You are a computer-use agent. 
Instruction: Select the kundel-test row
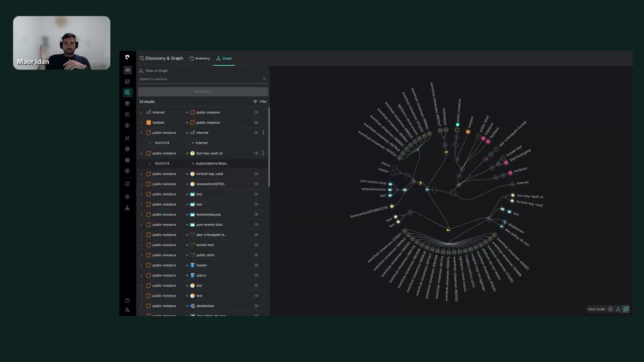coord(203,245)
